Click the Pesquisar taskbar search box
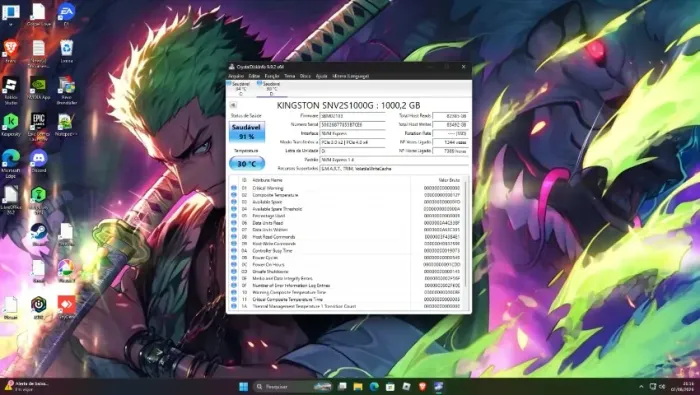 click(293, 387)
